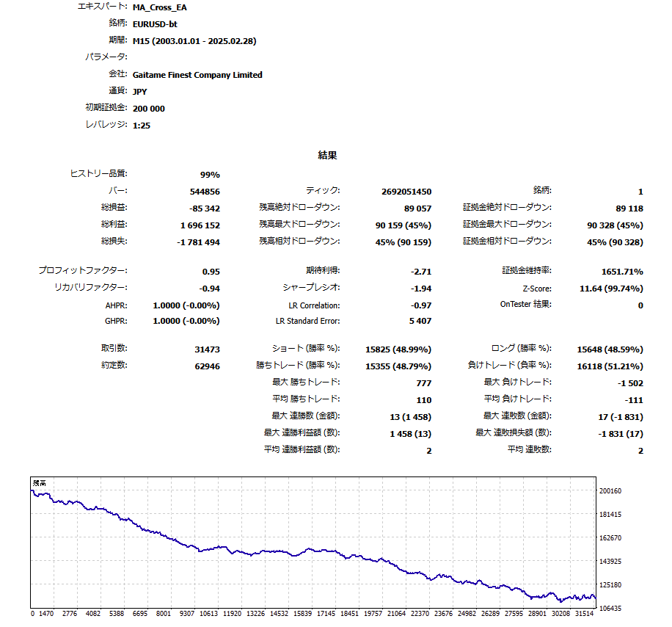Click max consecutive losses 17 (-1 831)
Image resolution: width=672 pixels, height=627 pixels.
(x=621, y=417)
